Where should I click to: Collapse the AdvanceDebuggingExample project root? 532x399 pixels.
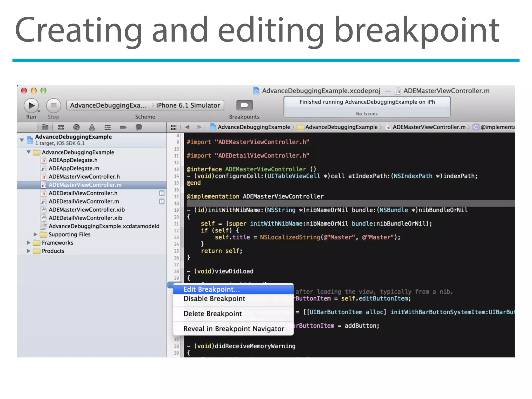point(22,140)
